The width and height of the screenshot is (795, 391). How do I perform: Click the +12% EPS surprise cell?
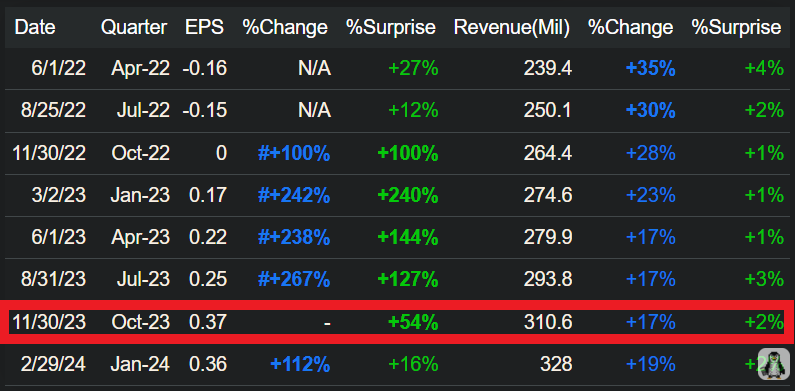tap(413, 111)
